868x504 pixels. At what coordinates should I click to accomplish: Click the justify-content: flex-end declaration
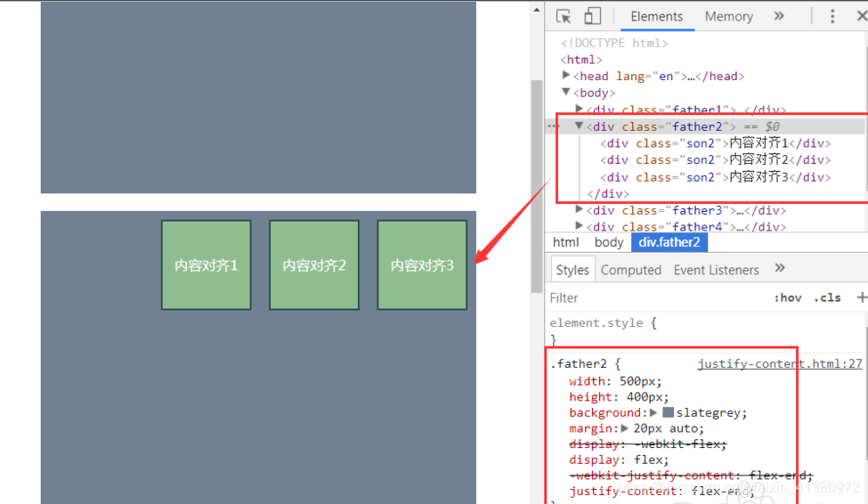click(x=661, y=492)
